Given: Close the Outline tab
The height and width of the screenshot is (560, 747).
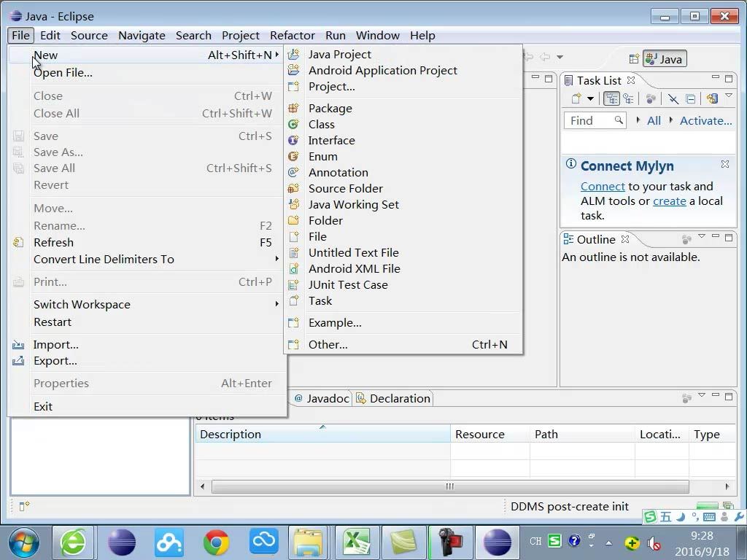Looking at the screenshot, I should (x=625, y=239).
